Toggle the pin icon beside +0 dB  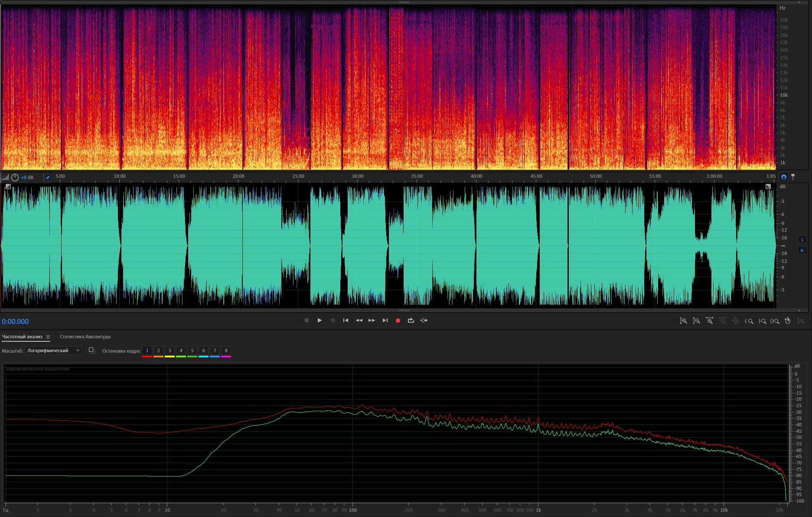pyautogui.click(x=47, y=177)
